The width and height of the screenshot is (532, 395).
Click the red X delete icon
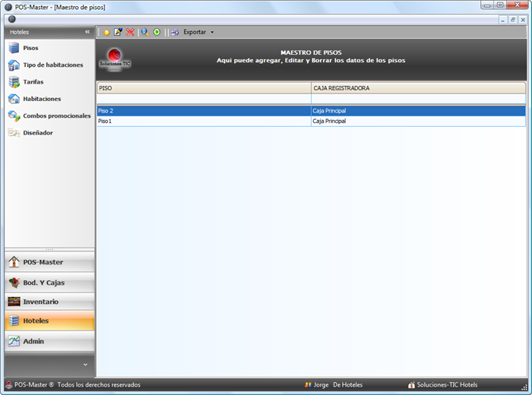[130, 32]
